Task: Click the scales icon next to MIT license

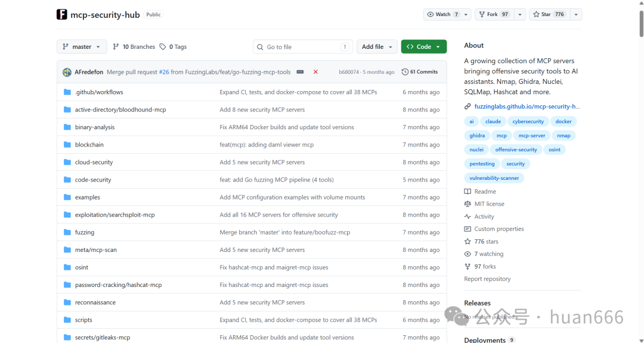Action: (x=467, y=204)
